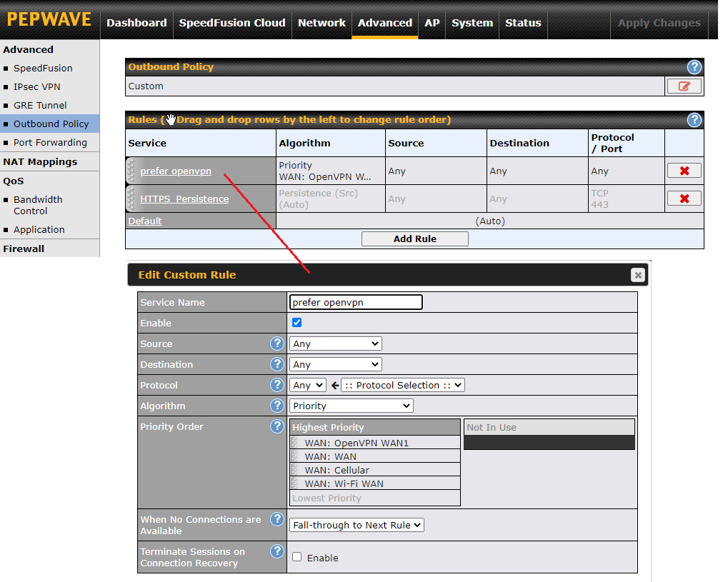Image resolution: width=728 pixels, height=582 pixels.
Task: Expand the Algorithm dropdown set to Priority
Action: [x=351, y=406]
